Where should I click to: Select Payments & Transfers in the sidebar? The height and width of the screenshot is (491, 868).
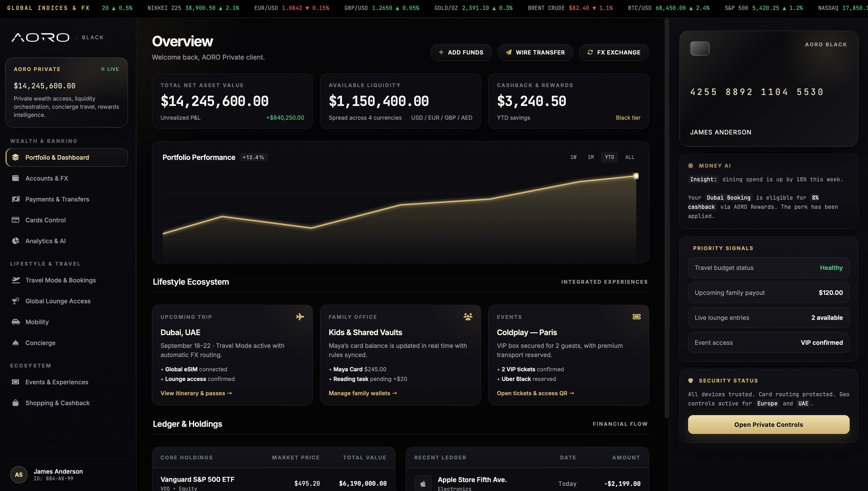[58, 199]
